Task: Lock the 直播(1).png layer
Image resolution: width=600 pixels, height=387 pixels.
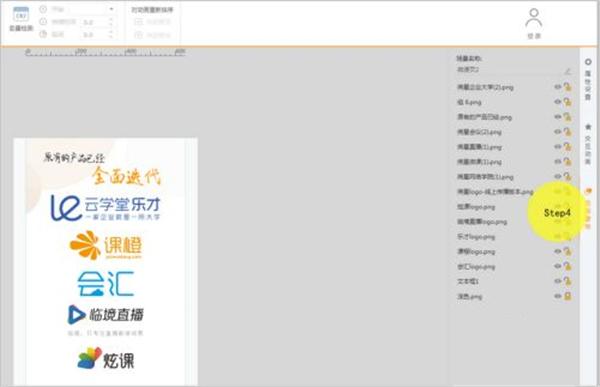Action: [567, 147]
